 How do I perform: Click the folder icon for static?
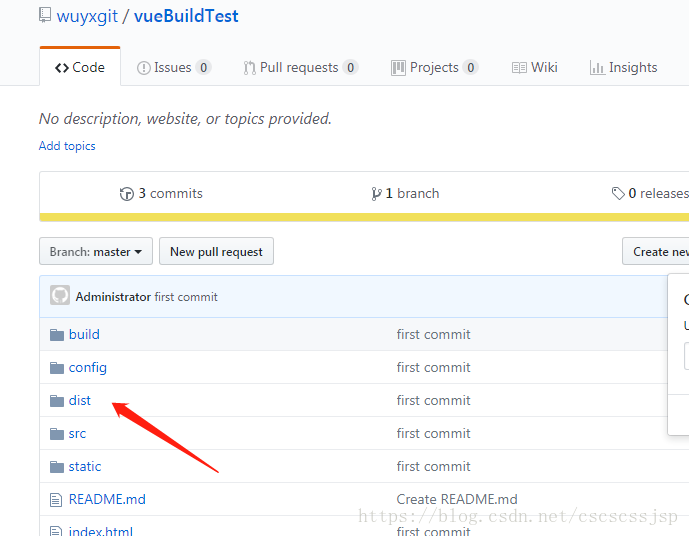coord(57,467)
